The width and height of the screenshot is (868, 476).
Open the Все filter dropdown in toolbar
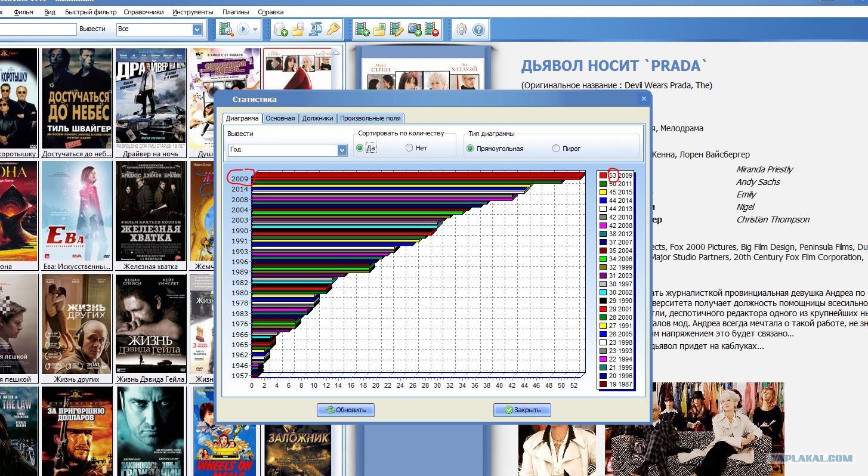point(197,29)
